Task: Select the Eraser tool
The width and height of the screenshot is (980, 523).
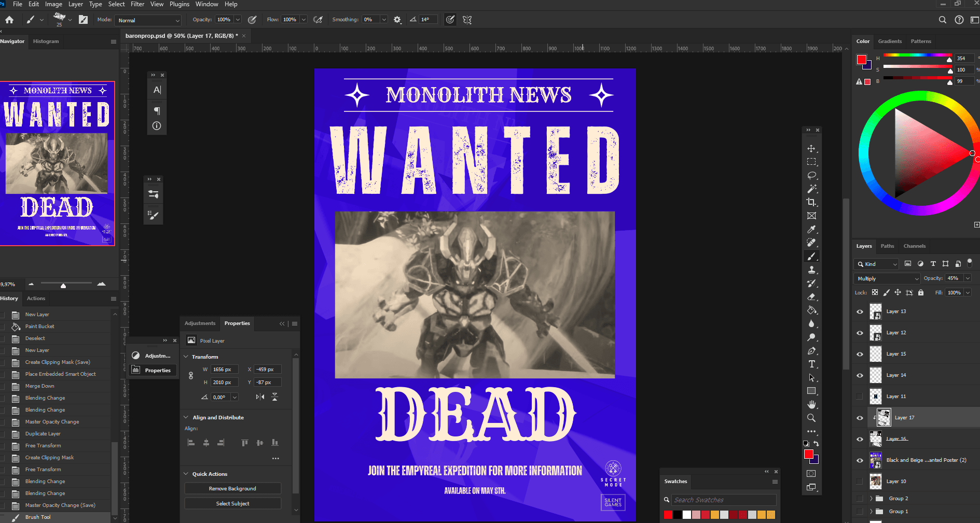Action: point(811,297)
